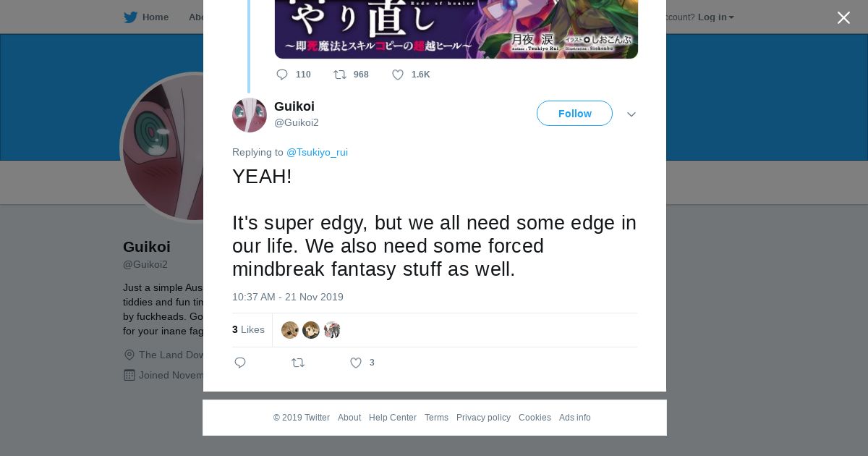View the list of 3 Likes
Viewport: 868px width, 456px height.
(248, 329)
